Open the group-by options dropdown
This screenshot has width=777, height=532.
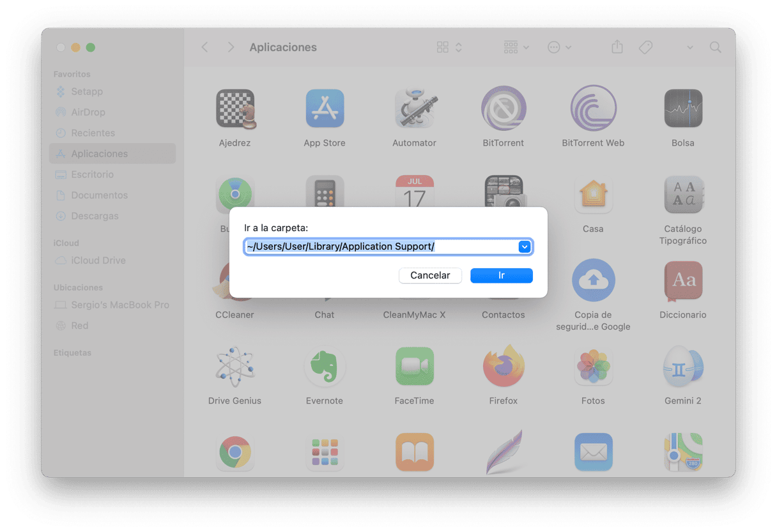click(x=516, y=47)
